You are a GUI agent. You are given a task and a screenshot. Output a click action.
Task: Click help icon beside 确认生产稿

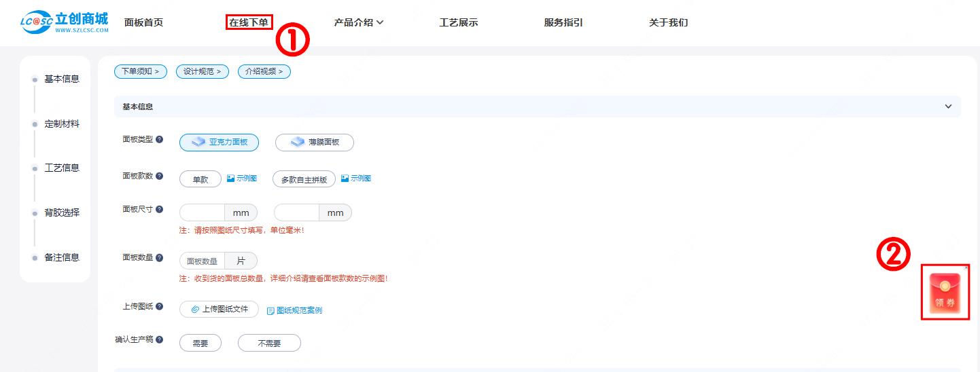(x=160, y=339)
